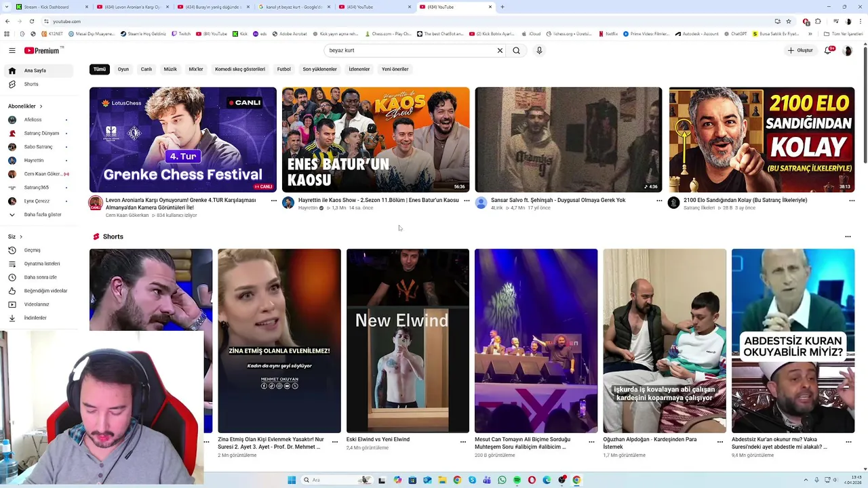Open the Sabo Satranç subscription
Image resolution: width=868 pixels, height=488 pixels.
point(39,147)
